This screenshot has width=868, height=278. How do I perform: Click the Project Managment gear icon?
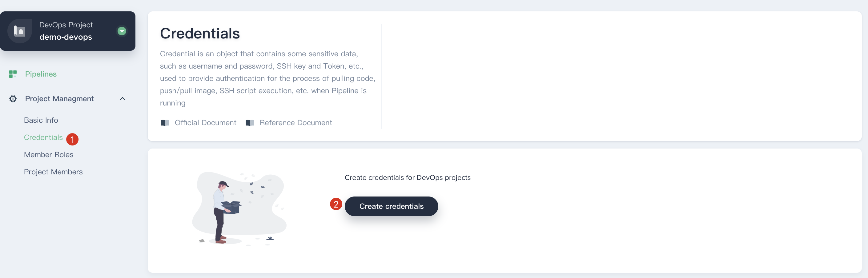pyautogui.click(x=13, y=99)
